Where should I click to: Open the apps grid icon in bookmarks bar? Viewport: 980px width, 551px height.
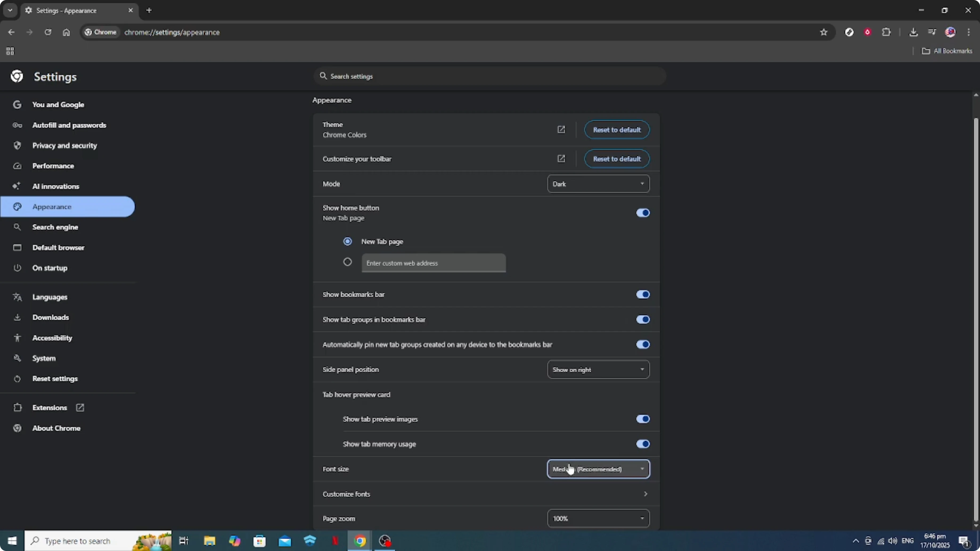10,51
